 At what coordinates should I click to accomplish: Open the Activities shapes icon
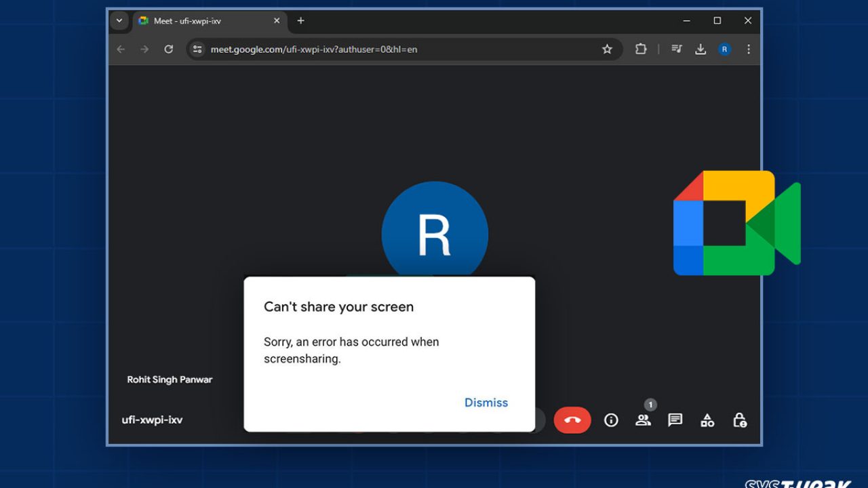(707, 420)
